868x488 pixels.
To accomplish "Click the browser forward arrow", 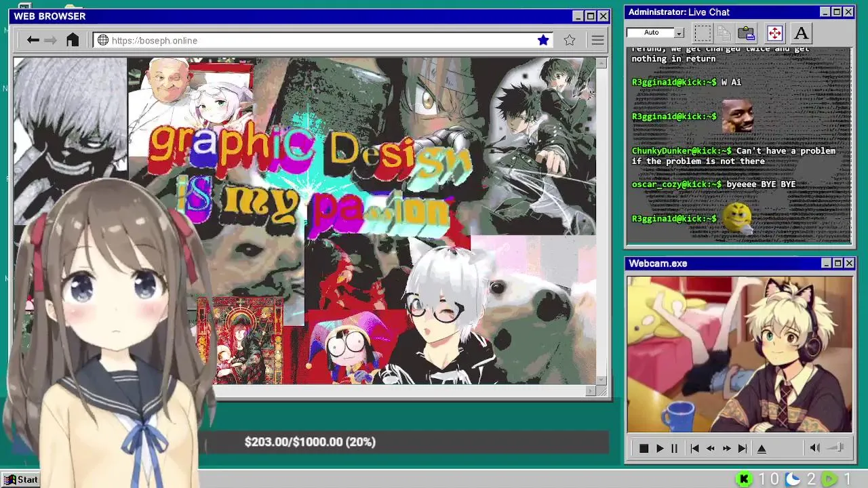I will [x=51, y=41].
